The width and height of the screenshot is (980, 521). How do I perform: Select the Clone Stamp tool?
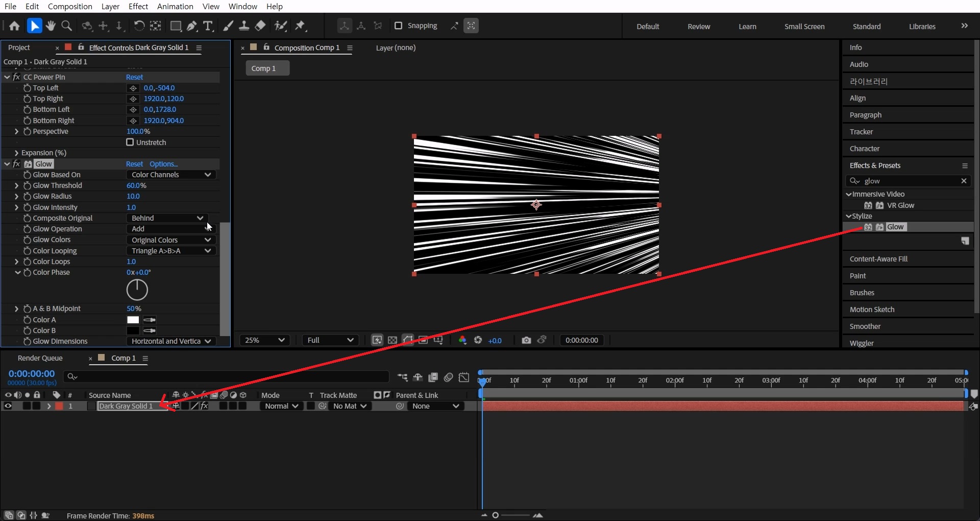click(x=244, y=26)
